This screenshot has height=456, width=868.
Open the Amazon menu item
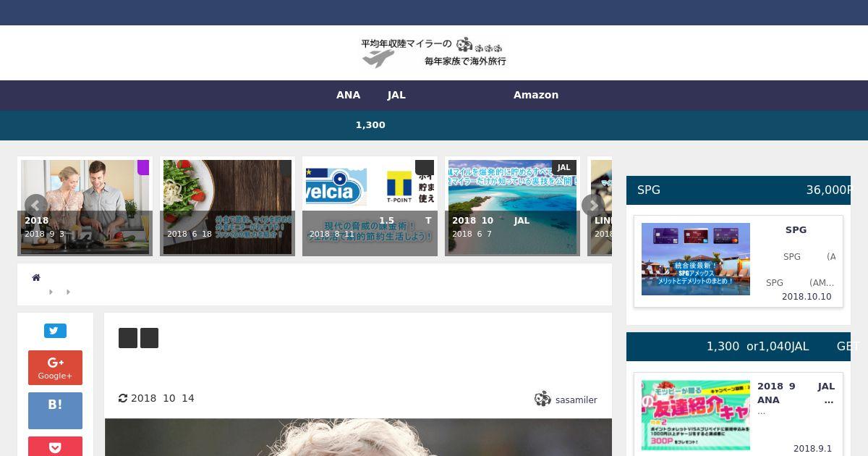pos(536,95)
